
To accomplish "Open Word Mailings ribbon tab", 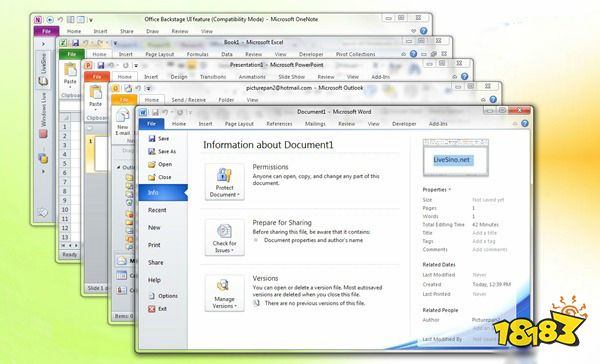I will point(315,124).
